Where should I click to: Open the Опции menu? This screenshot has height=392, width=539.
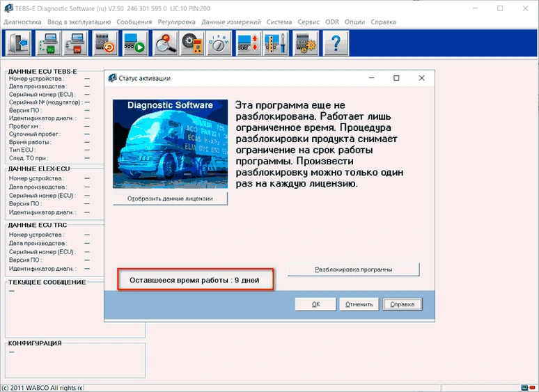[354, 22]
